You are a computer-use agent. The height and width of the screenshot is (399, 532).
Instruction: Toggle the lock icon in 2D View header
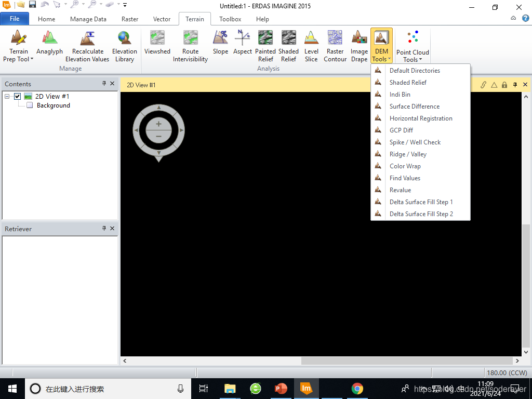(x=504, y=85)
